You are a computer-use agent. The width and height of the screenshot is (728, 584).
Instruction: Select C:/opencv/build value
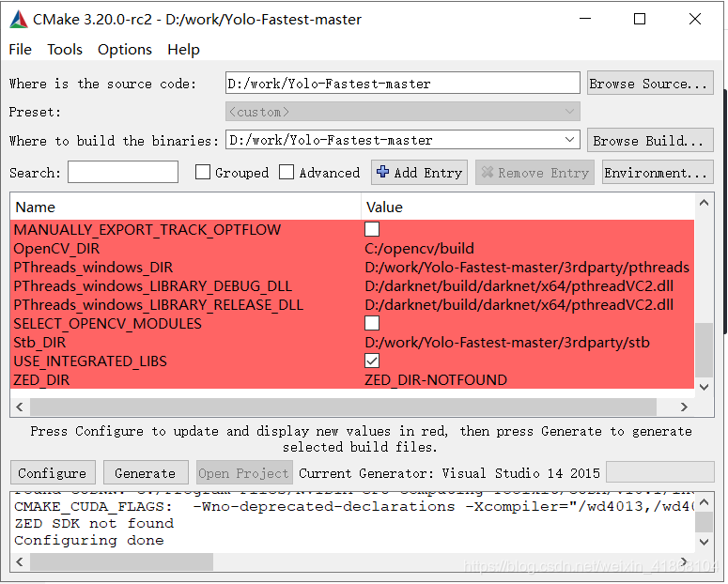tap(419, 249)
